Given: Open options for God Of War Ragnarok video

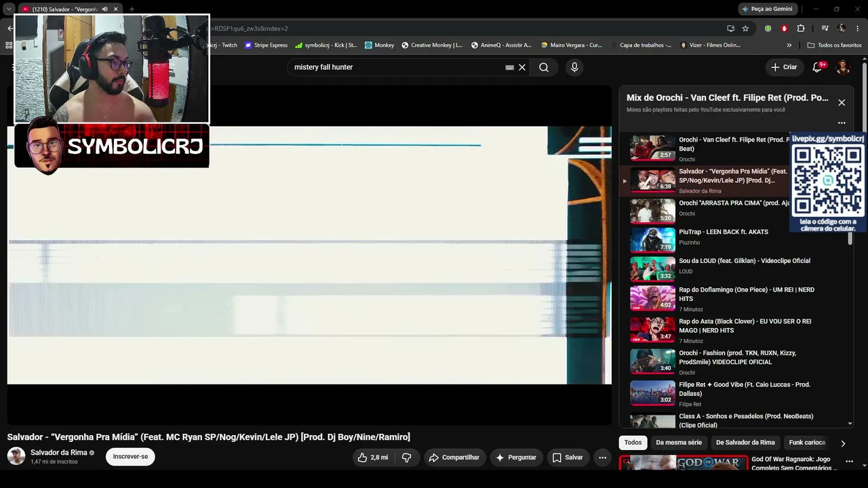Looking at the screenshot, I should click(x=849, y=462).
